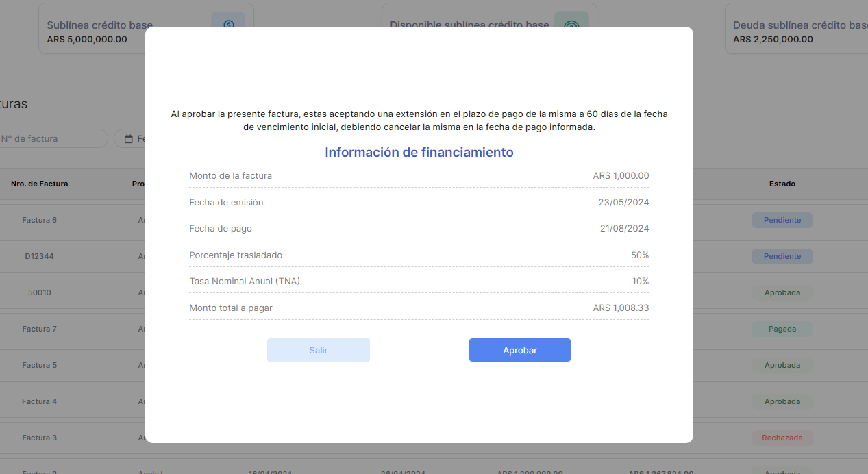The image size is (868, 474).
Task: Click the Pendiente badge for Factura 6
Action: (782, 220)
